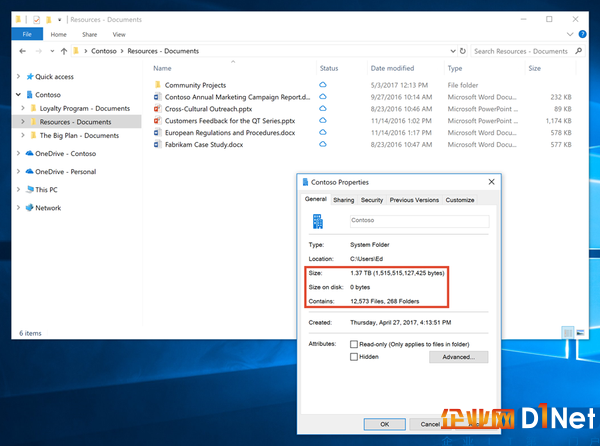Sort by the Name column header
Screen dimensions: 600x446
tap(162, 68)
